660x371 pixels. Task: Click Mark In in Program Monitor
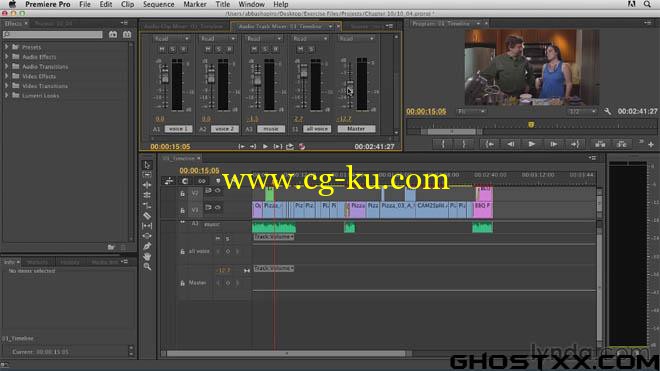point(443,144)
